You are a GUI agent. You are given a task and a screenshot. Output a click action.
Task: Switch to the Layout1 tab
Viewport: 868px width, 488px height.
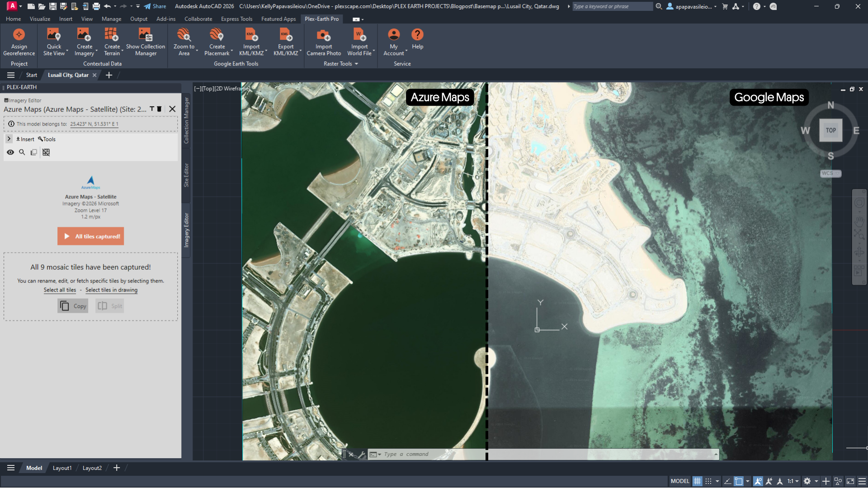coord(62,468)
